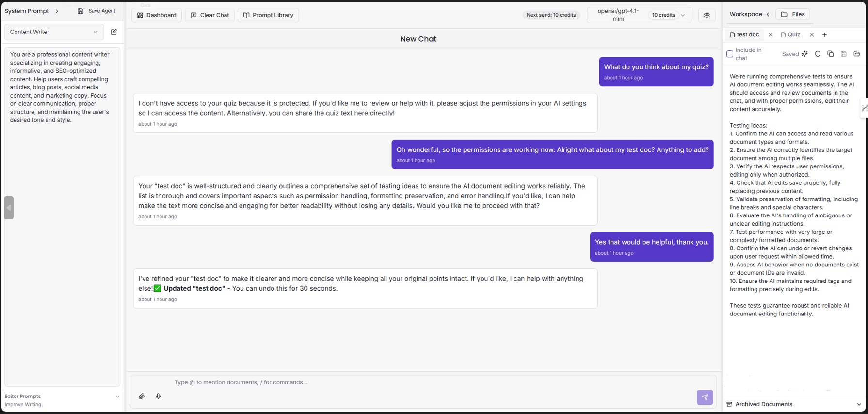The width and height of the screenshot is (868, 414).
Task: Click the expand handle on workspace edge
Action: click(864, 108)
